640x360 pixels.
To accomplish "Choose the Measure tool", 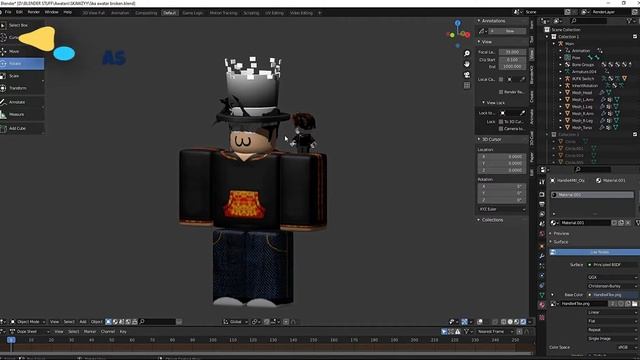I will pos(22,114).
